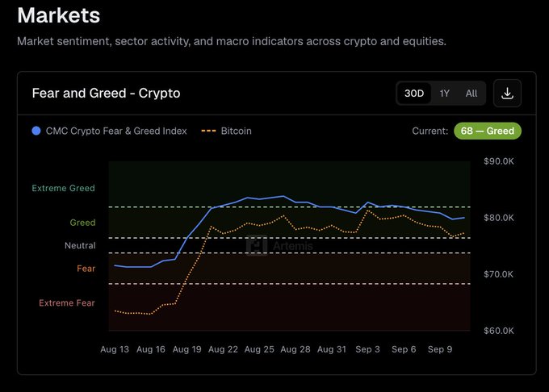This screenshot has height=392, width=549.
Task: Click the Fear and Greed - Crypto title
Action: pyautogui.click(x=106, y=93)
